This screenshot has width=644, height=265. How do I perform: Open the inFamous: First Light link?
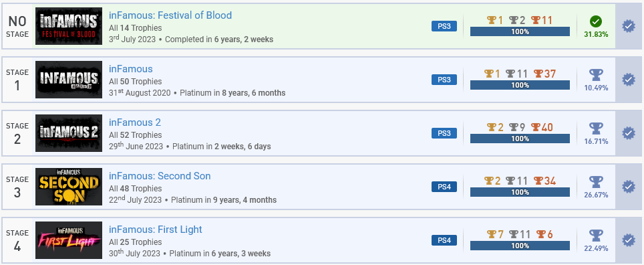pos(155,230)
